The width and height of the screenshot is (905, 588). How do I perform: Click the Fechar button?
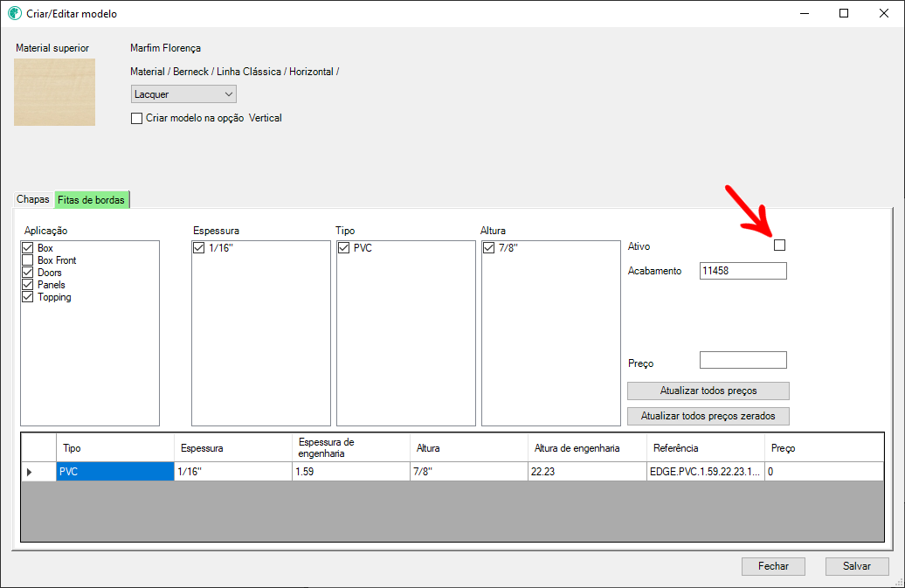(773, 566)
